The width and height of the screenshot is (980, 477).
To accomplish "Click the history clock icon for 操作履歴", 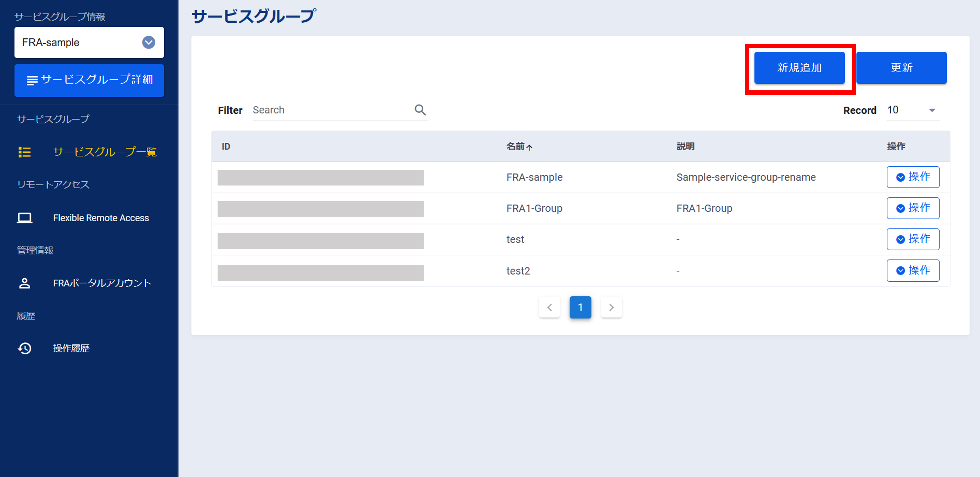I will [25, 348].
